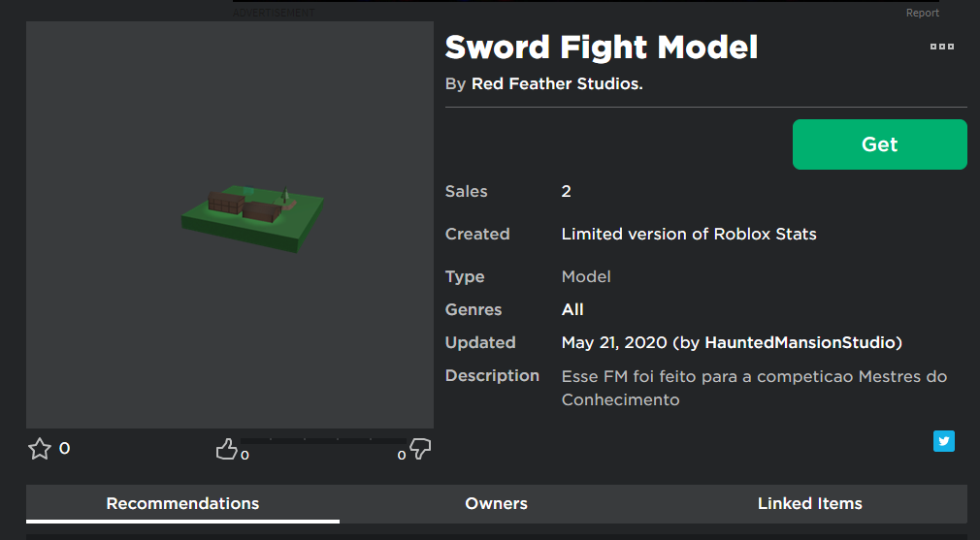The height and width of the screenshot is (540, 980).
Task: Click the sales count value
Action: (x=567, y=192)
